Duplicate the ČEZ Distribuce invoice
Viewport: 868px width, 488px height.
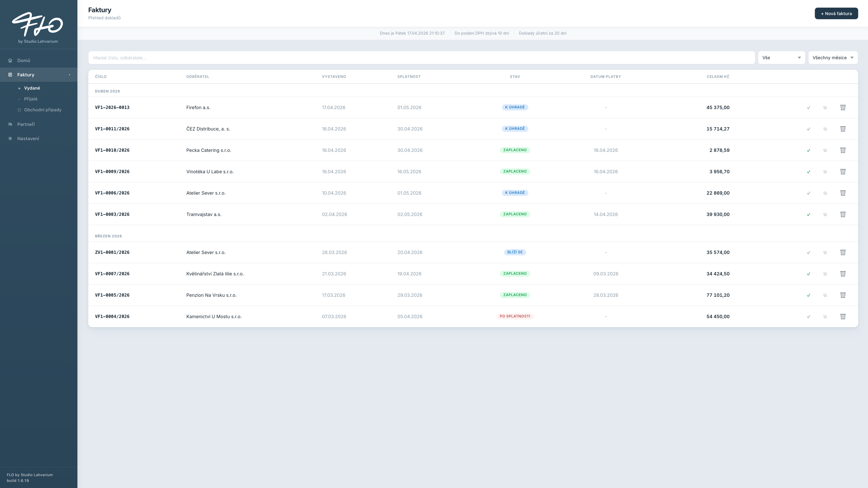825,129
